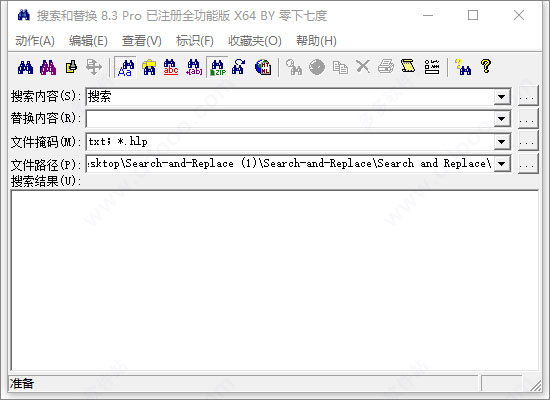Click the grayed-out globe toolbar icon
The height and width of the screenshot is (400, 550).
pyautogui.click(x=317, y=67)
